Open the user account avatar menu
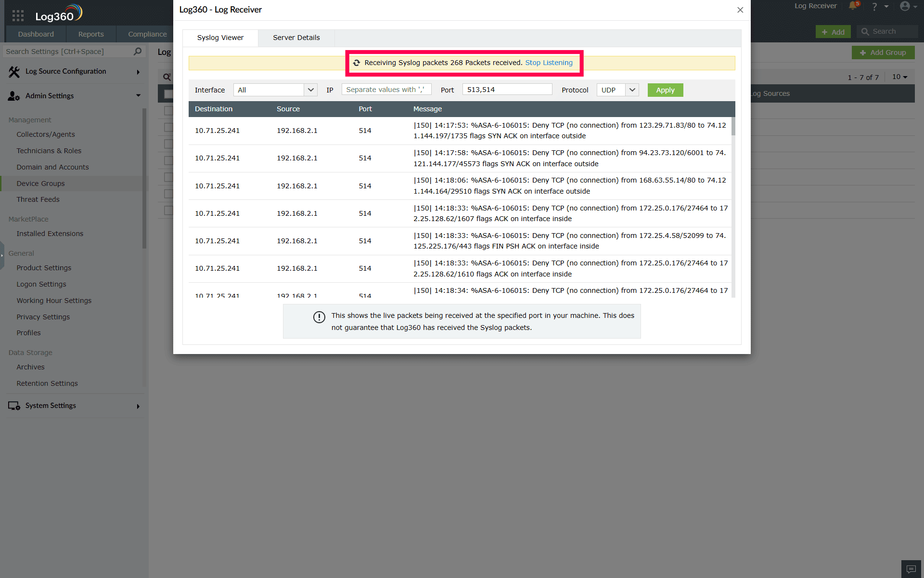924x578 pixels. [905, 6]
